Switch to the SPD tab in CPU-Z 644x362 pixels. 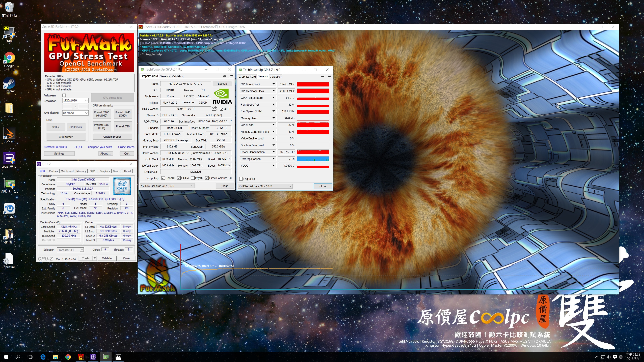pyautogui.click(x=93, y=171)
